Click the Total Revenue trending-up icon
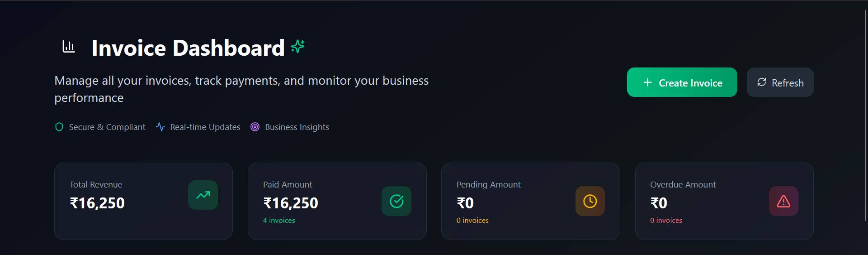The image size is (868, 255). pos(203,195)
